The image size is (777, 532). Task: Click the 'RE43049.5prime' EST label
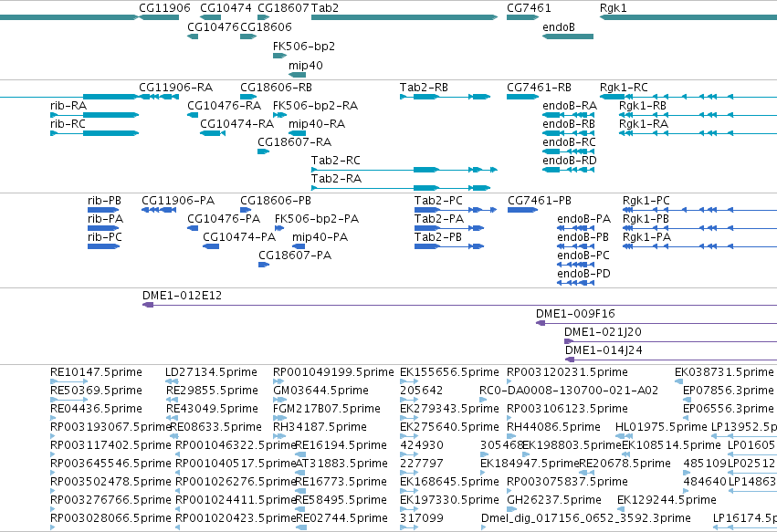click(212, 409)
